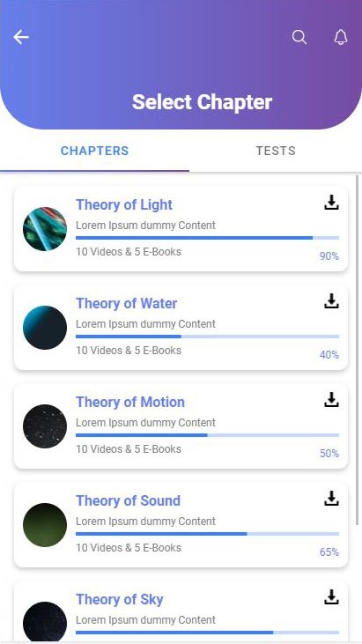The image size is (362, 644).
Task: Open the Theory of Sky title
Action: tap(120, 599)
